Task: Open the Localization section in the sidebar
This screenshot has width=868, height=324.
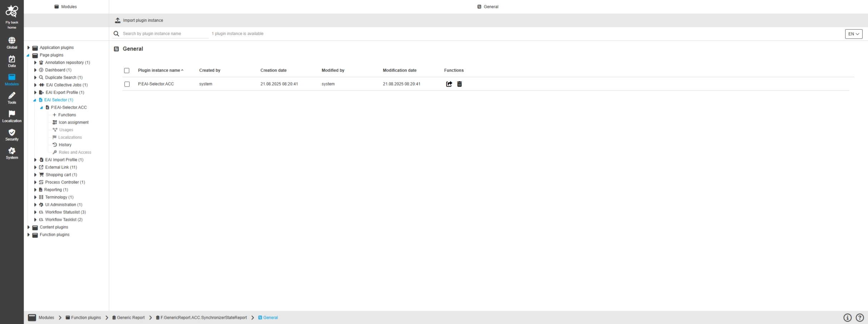Action: [x=12, y=116]
